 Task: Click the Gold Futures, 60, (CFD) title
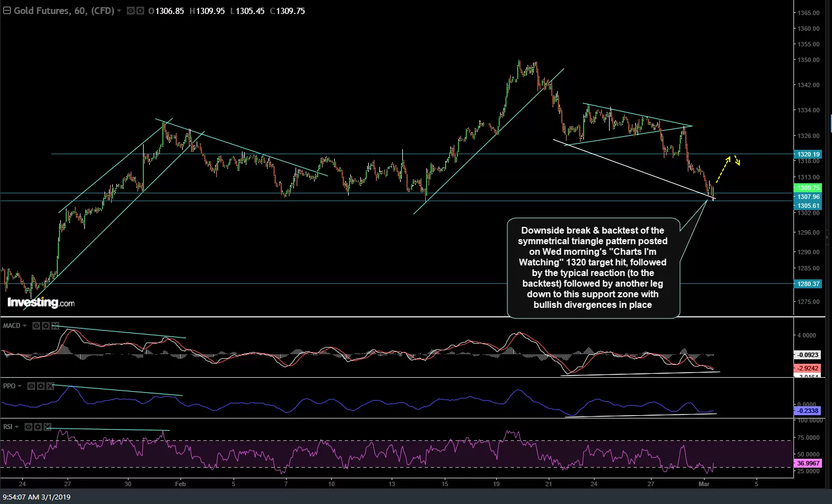point(64,11)
